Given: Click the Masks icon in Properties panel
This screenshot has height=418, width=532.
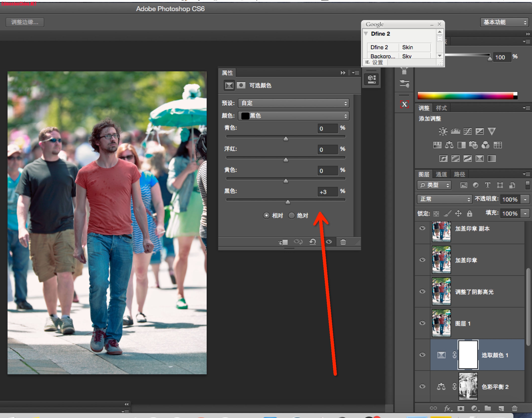Looking at the screenshot, I should tap(241, 85).
